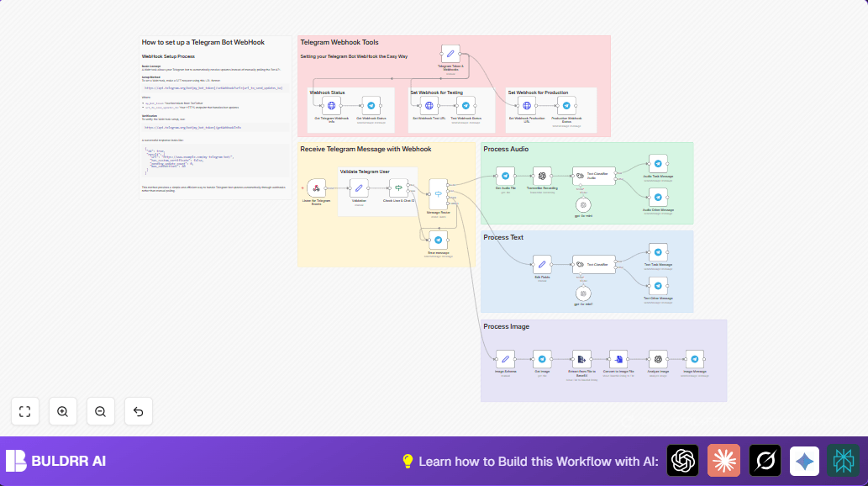
Task: Select the Text Other Message node
Action: tap(658, 286)
